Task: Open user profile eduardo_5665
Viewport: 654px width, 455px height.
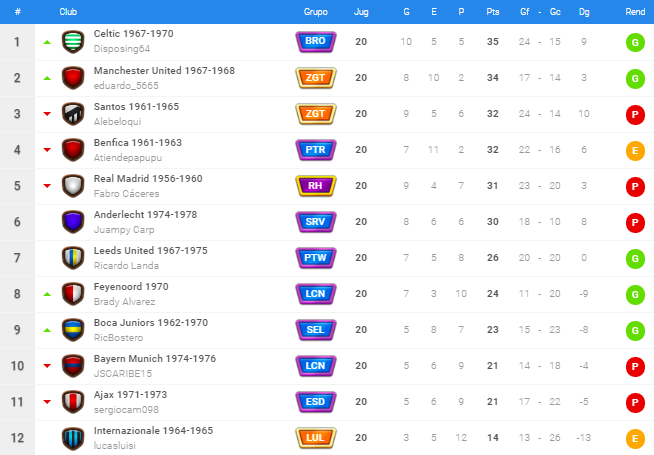Action: [x=126, y=85]
